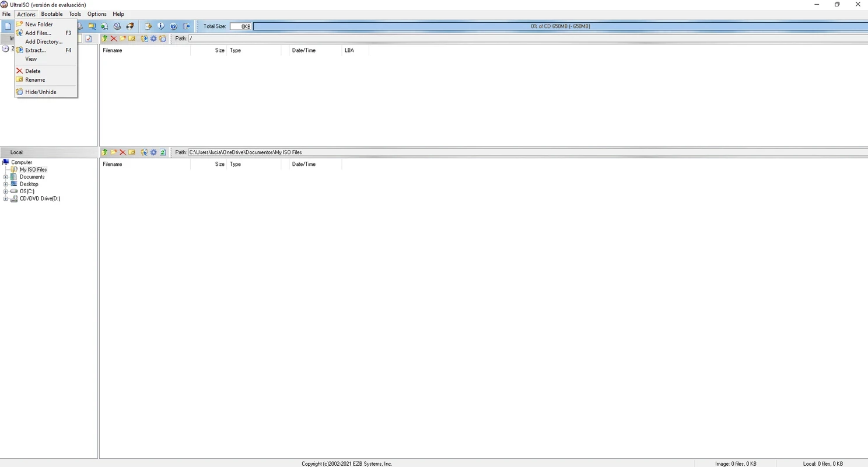Click the exit door icon in toolbar
The width and height of the screenshot is (868, 467).
tap(187, 26)
